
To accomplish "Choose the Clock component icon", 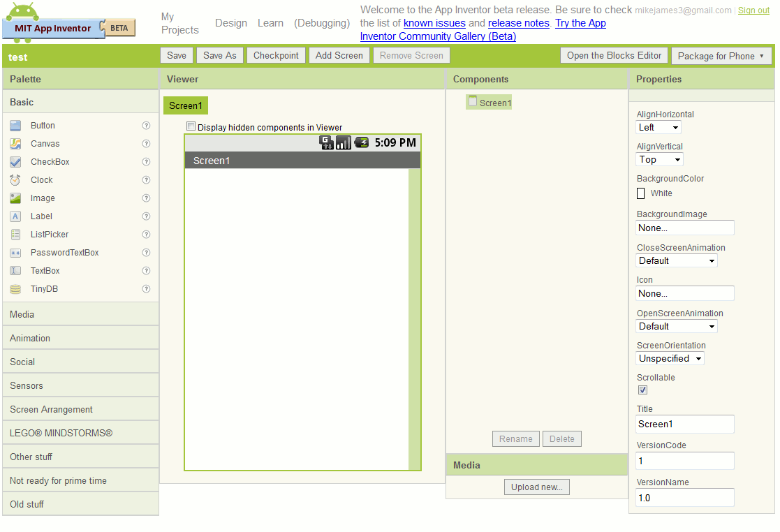I will pos(15,180).
